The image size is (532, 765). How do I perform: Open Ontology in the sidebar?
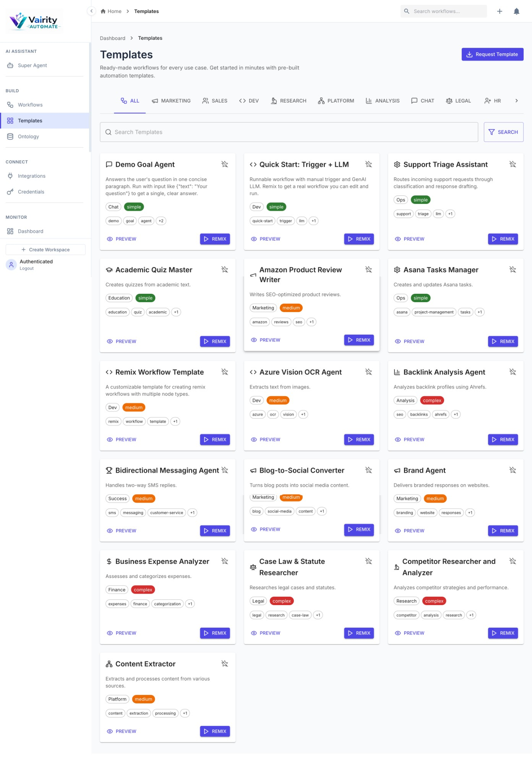tap(45, 137)
